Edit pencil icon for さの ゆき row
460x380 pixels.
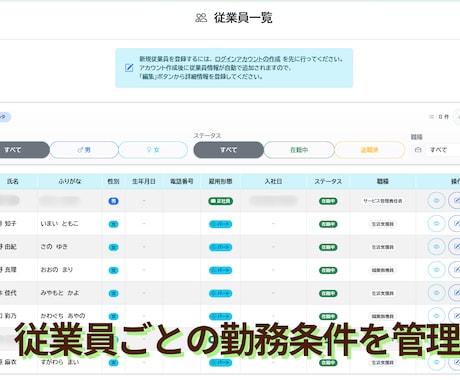pos(455,247)
